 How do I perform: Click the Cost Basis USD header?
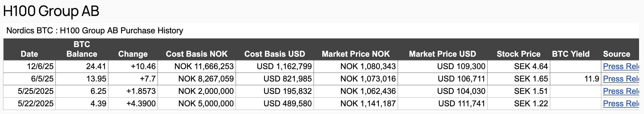click(x=275, y=54)
